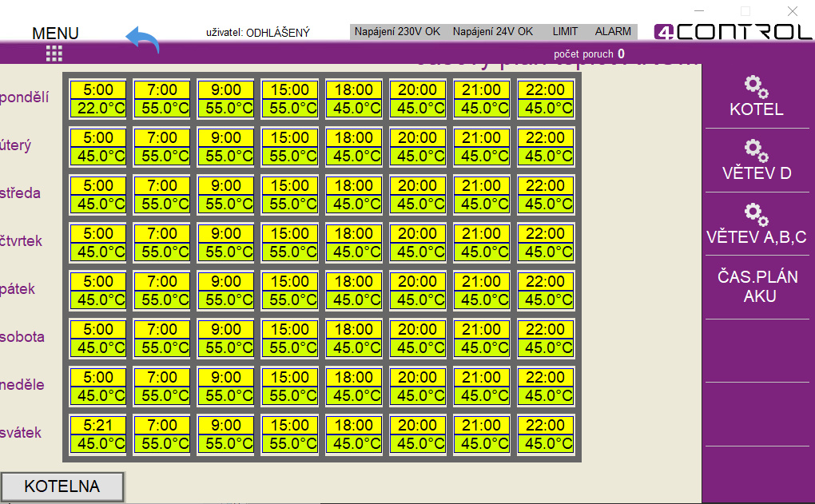Edit pondělí 15:00 temperature 55.0°C

(x=290, y=108)
